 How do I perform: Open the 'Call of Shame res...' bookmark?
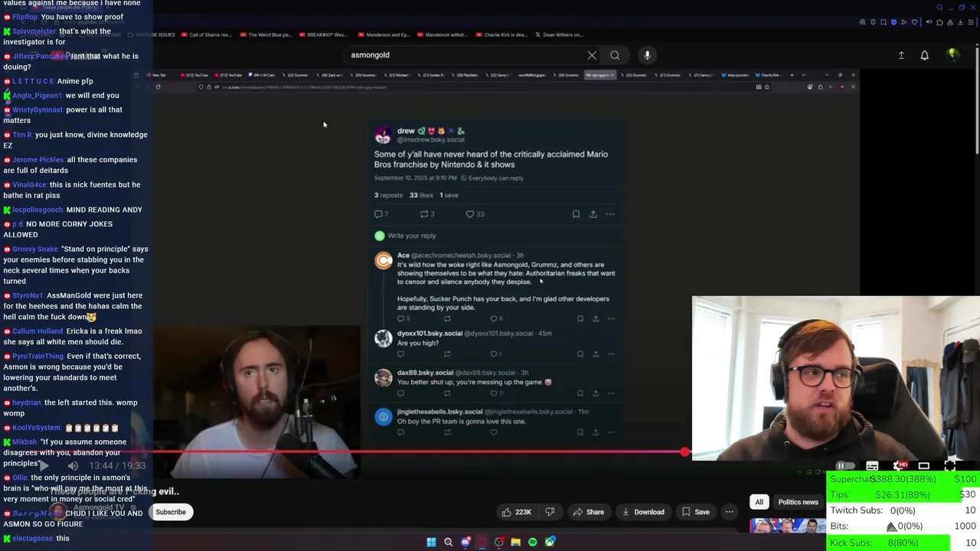tap(206, 34)
